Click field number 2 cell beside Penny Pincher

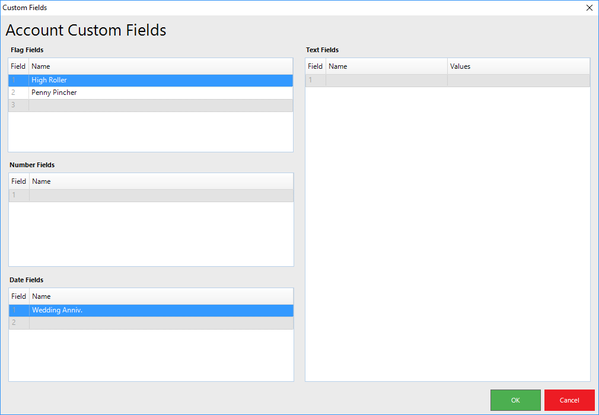[18, 93]
